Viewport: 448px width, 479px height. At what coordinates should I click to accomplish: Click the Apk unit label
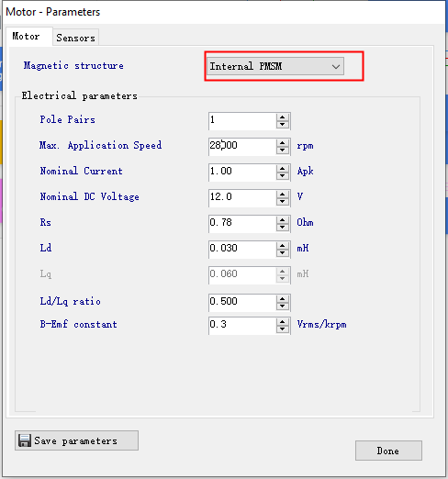pos(305,171)
